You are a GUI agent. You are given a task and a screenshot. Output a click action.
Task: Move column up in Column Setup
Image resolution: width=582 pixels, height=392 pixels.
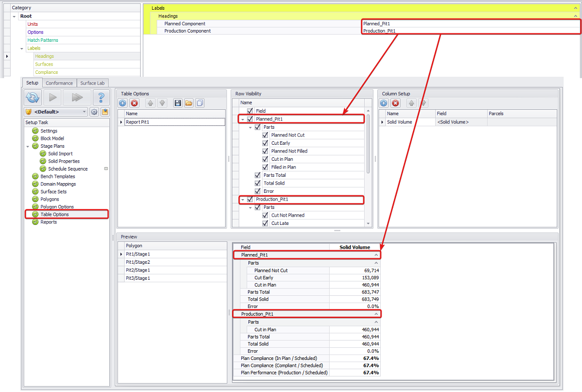point(411,103)
